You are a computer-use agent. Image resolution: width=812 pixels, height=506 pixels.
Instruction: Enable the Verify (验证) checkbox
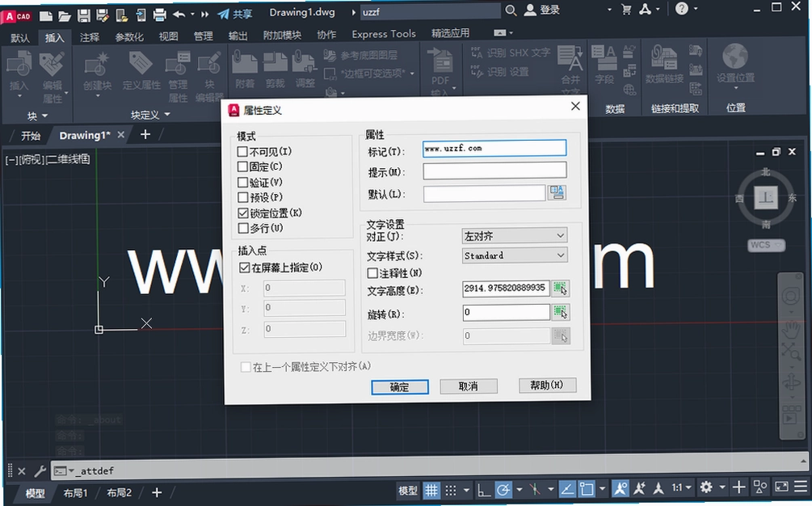[x=242, y=183]
